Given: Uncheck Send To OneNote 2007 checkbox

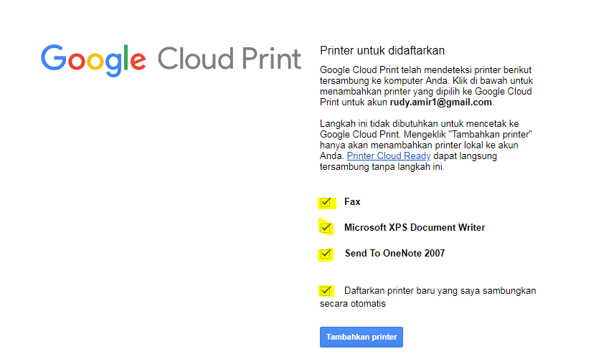Looking at the screenshot, I should point(326,254).
